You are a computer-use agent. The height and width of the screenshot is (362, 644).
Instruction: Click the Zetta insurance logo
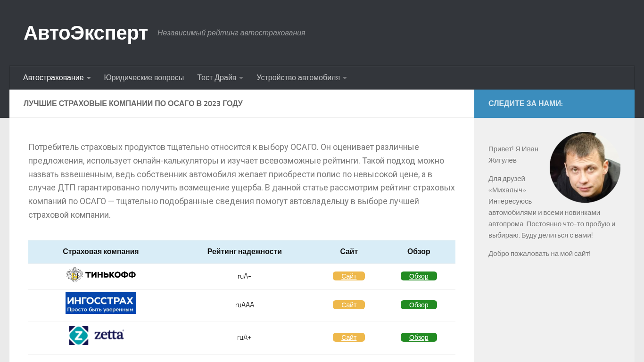(x=97, y=336)
